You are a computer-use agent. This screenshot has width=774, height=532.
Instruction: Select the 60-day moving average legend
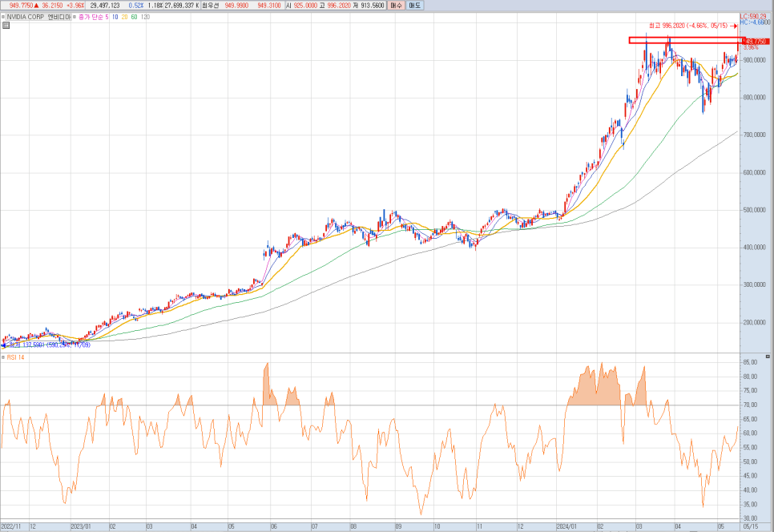pyautogui.click(x=135, y=17)
